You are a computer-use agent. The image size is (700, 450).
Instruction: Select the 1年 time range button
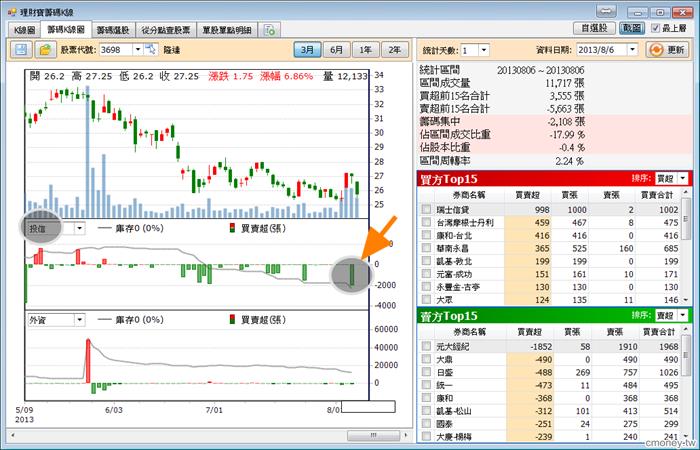point(366,50)
